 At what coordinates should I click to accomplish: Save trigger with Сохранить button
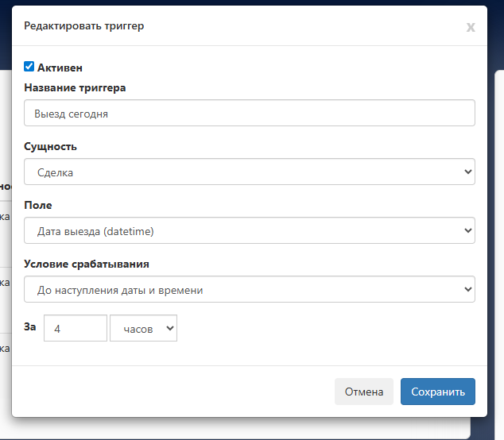click(x=438, y=392)
